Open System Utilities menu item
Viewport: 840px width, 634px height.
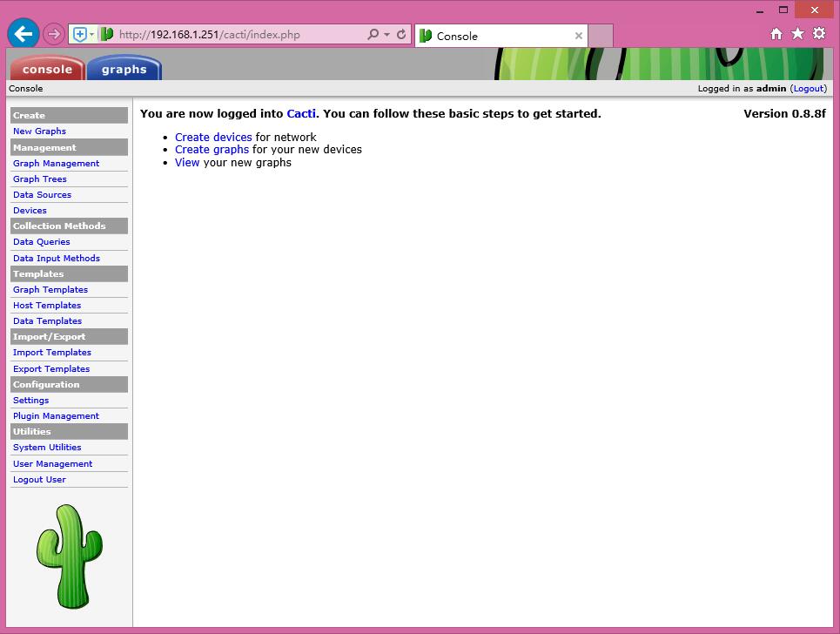47,448
